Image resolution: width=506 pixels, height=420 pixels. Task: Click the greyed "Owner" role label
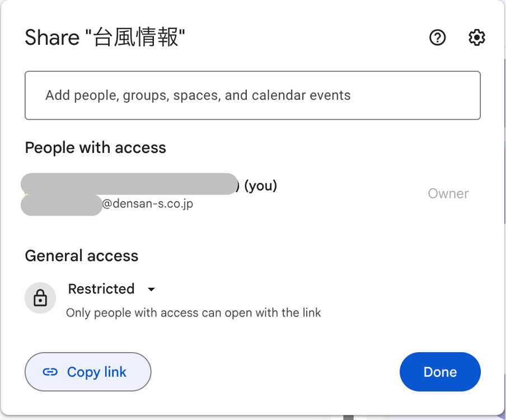(x=448, y=194)
